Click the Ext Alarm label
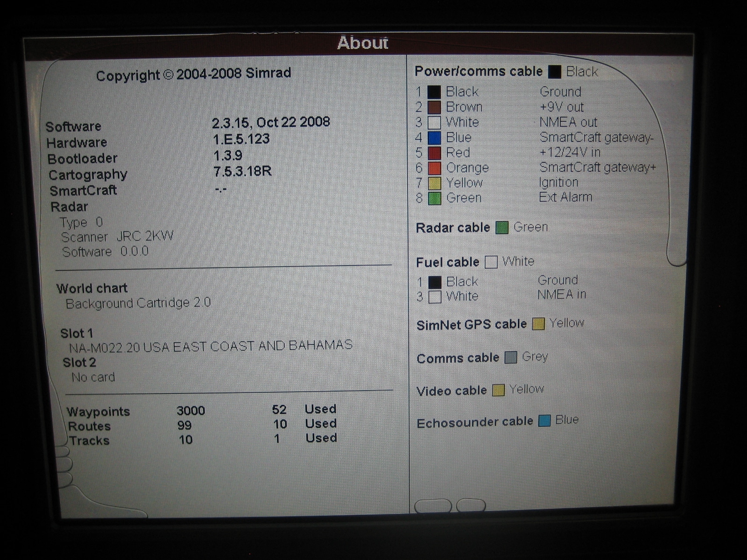 pos(565,197)
